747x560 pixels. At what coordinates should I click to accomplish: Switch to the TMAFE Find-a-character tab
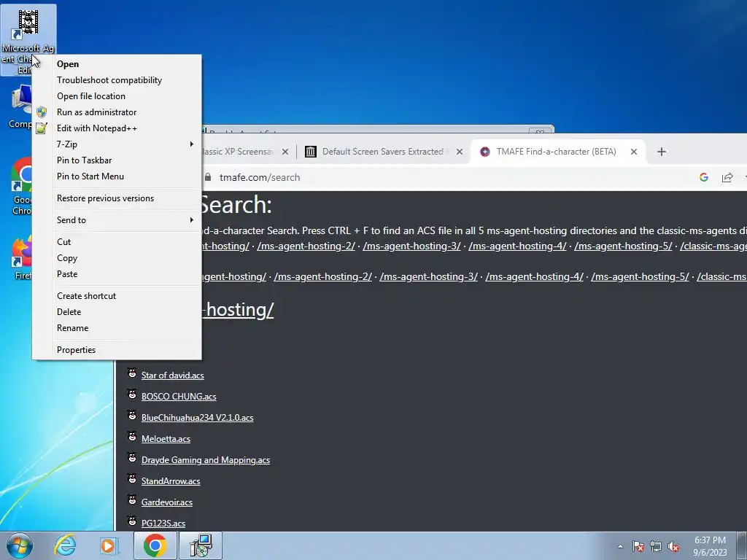[556, 152]
